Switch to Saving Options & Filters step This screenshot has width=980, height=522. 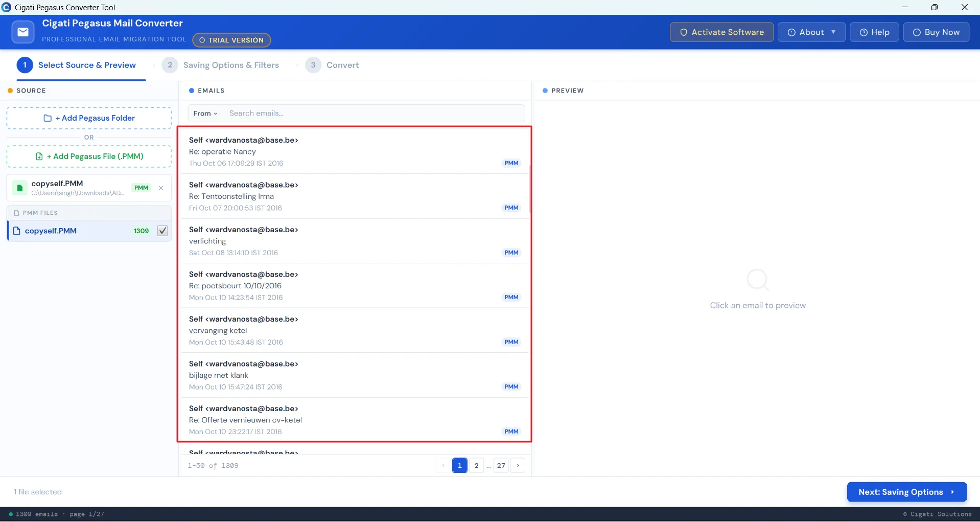coord(221,65)
